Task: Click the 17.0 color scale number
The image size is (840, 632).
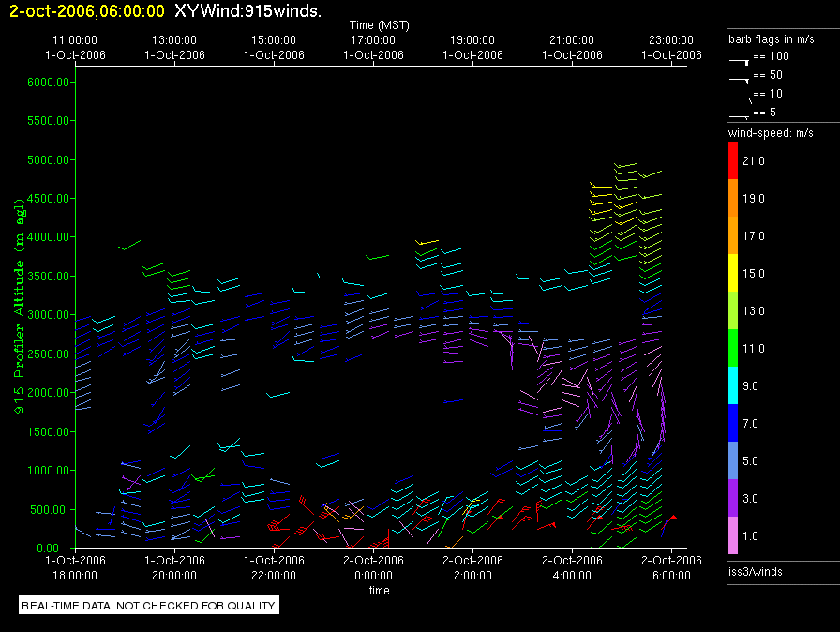Action: tap(753, 235)
